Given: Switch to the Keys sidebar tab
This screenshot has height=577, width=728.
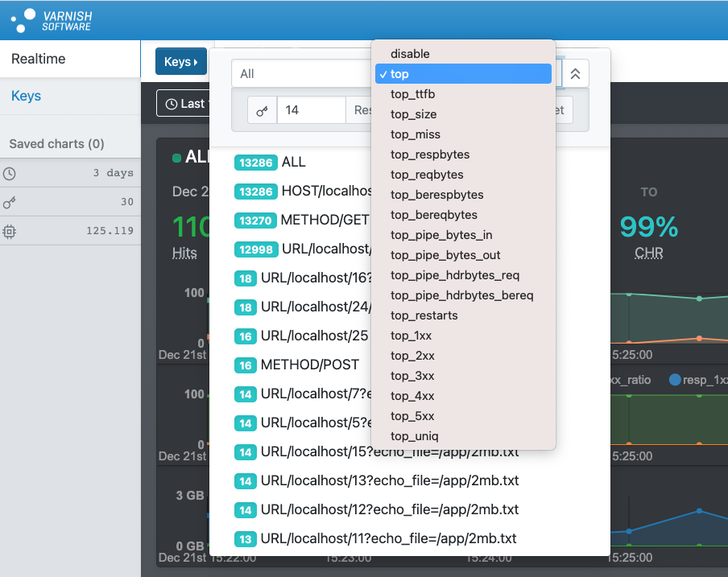Looking at the screenshot, I should (26, 96).
